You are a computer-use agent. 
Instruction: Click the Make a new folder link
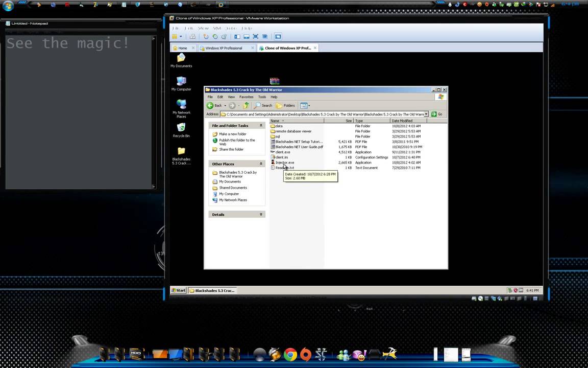(233, 134)
